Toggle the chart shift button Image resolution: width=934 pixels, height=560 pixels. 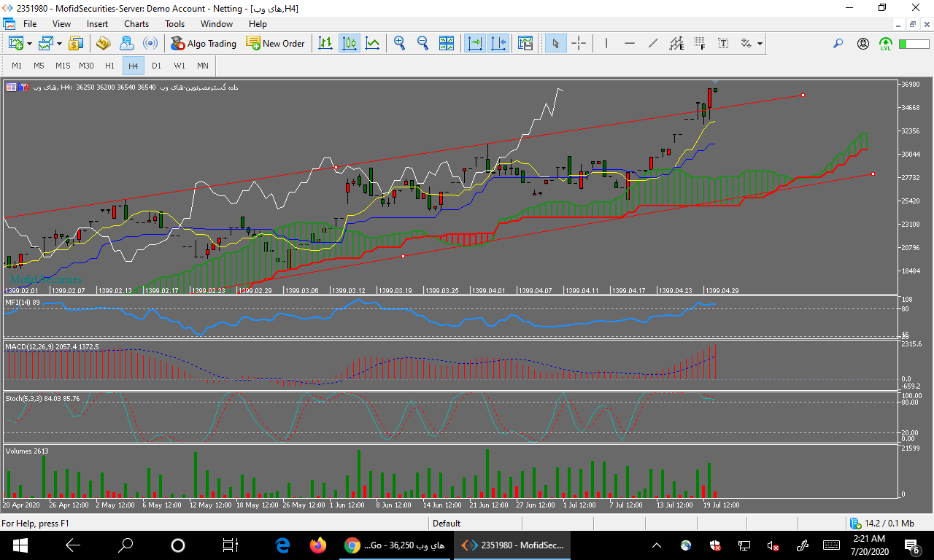point(499,43)
